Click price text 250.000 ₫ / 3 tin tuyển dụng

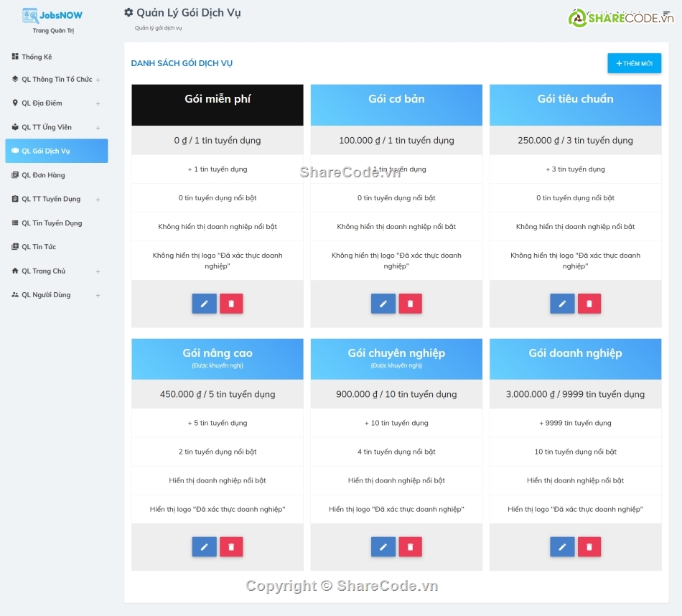point(576,141)
